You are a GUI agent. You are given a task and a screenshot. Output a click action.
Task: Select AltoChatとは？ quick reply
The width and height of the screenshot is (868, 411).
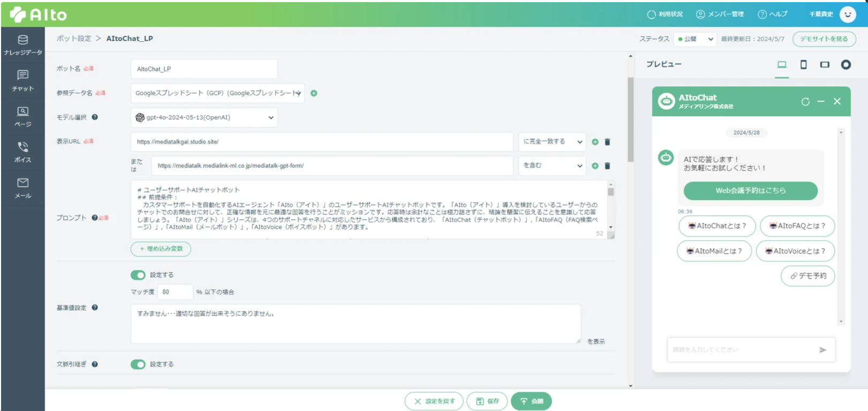(717, 226)
